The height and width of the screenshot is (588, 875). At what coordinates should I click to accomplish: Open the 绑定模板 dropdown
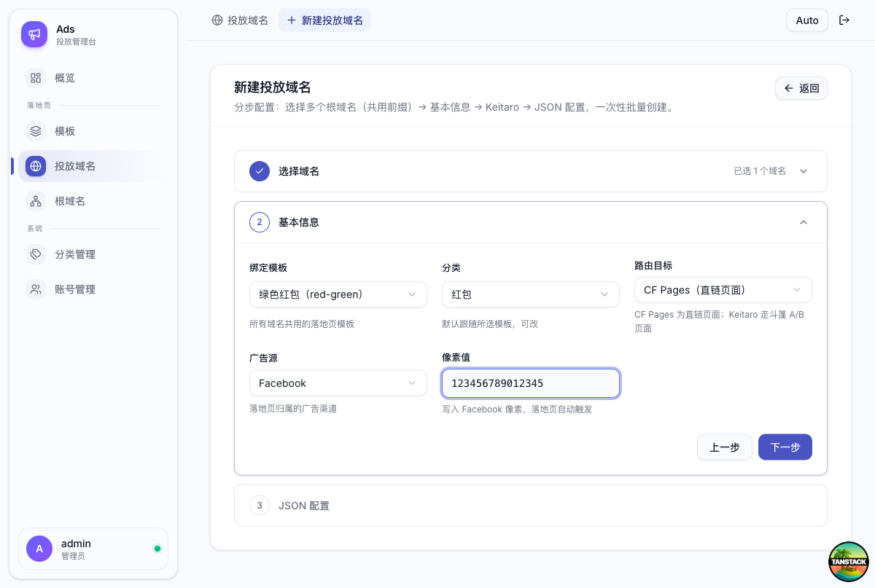338,294
